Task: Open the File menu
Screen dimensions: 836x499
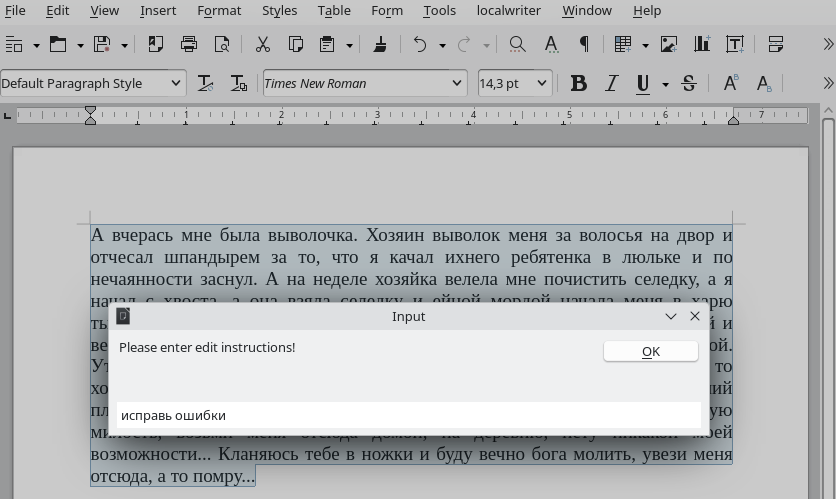Action: pos(15,11)
